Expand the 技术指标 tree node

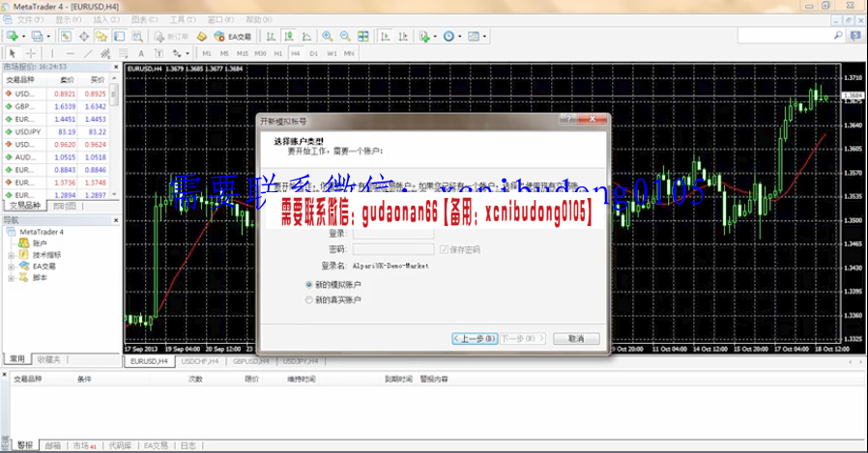[x=11, y=256]
